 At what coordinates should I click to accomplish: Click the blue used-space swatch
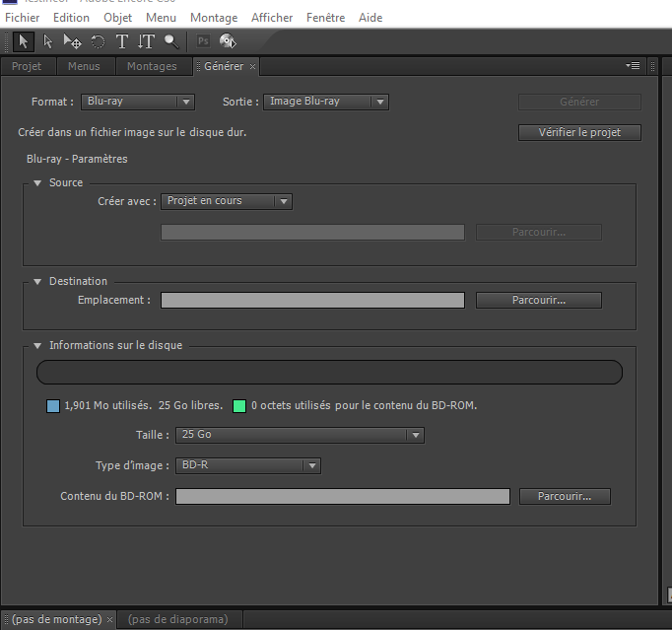pos(53,406)
